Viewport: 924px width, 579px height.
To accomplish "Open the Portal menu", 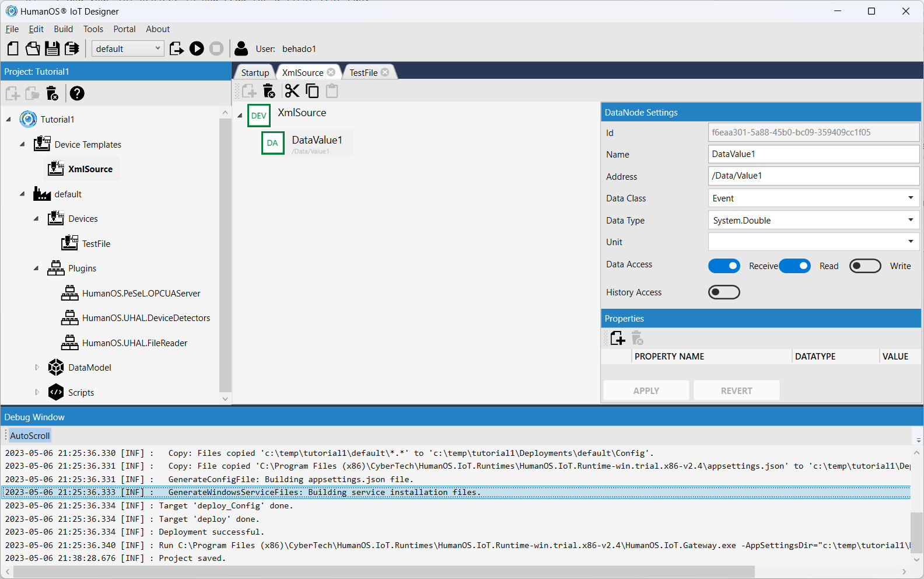I will [124, 29].
